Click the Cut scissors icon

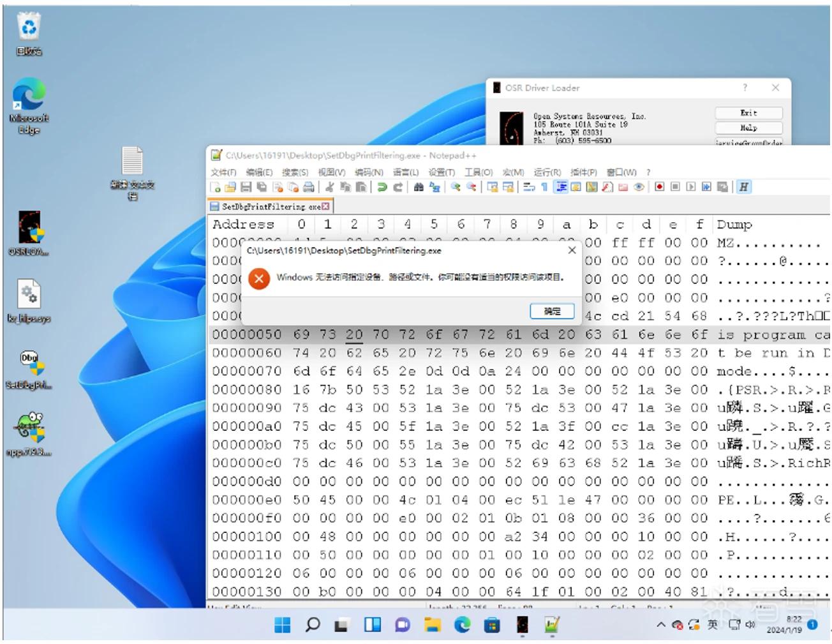(x=330, y=187)
